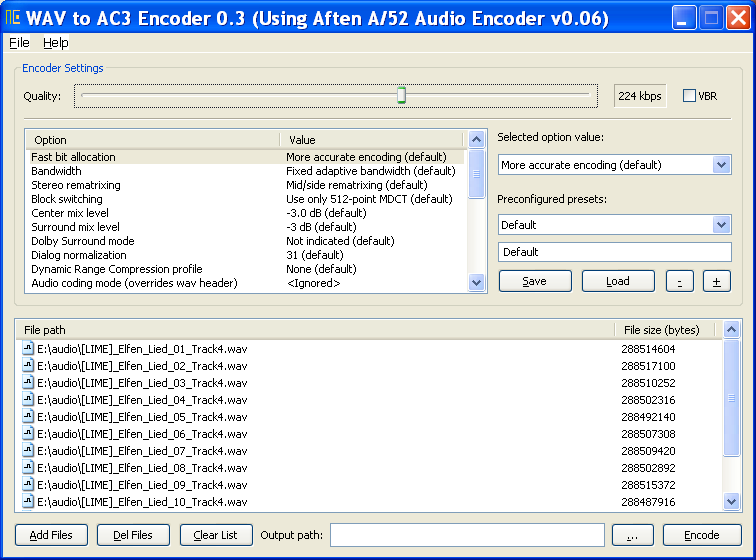This screenshot has height=560, width=756.
Task: Click the WAV icon for Elfen_Lied_06_Track4.wav
Action: coord(28,433)
